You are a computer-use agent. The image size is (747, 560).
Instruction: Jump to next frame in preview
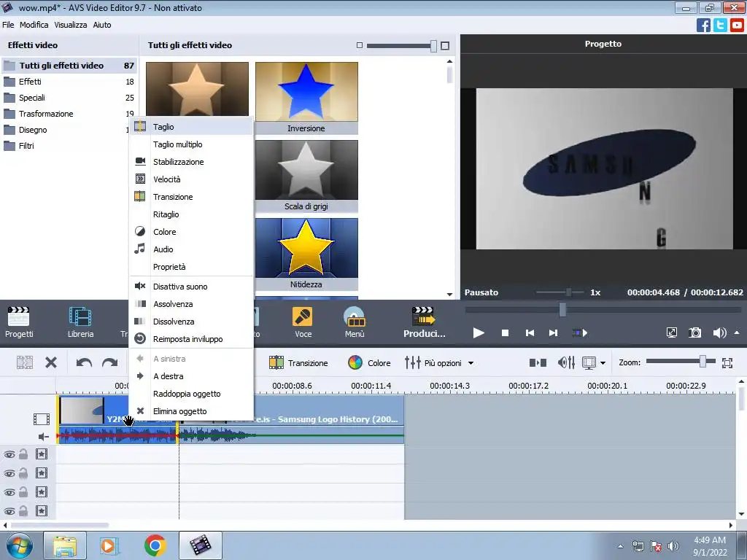tap(553, 332)
